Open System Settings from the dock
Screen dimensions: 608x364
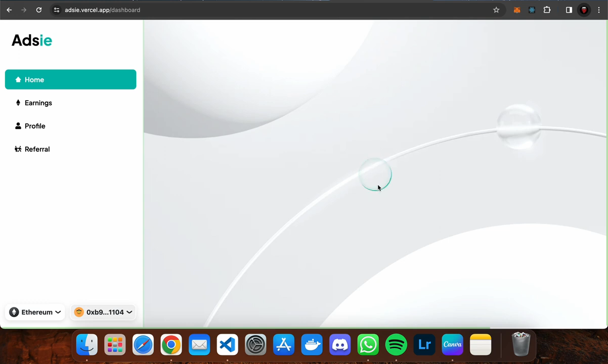(x=255, y=345)
